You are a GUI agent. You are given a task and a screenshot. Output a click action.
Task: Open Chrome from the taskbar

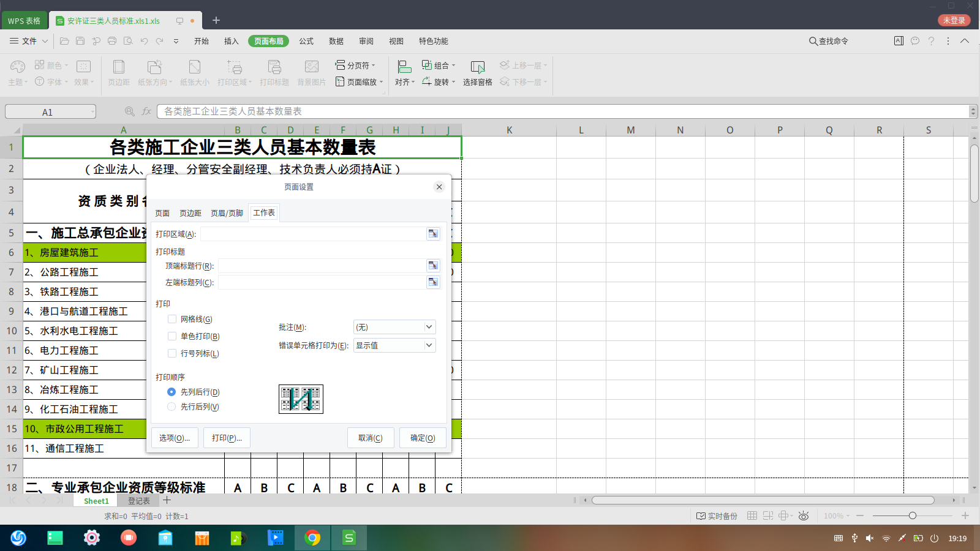312,538
